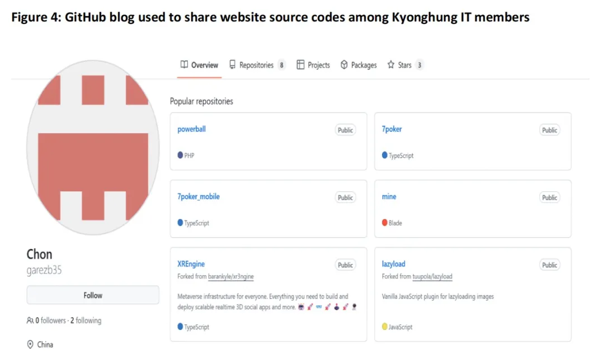Screen dimensions: 604x364
Task: Click the Chon profile avatar image
Action: (x=93, y=148)
